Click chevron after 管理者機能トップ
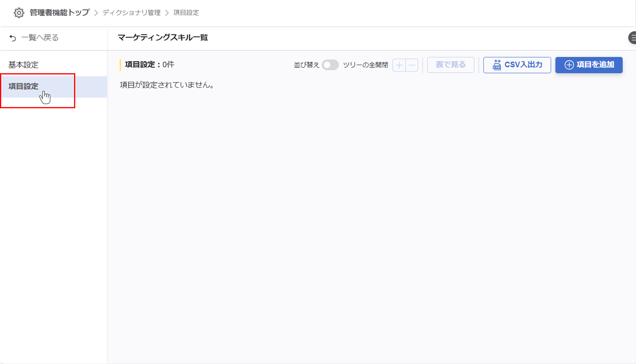 [x=96, y=13]
